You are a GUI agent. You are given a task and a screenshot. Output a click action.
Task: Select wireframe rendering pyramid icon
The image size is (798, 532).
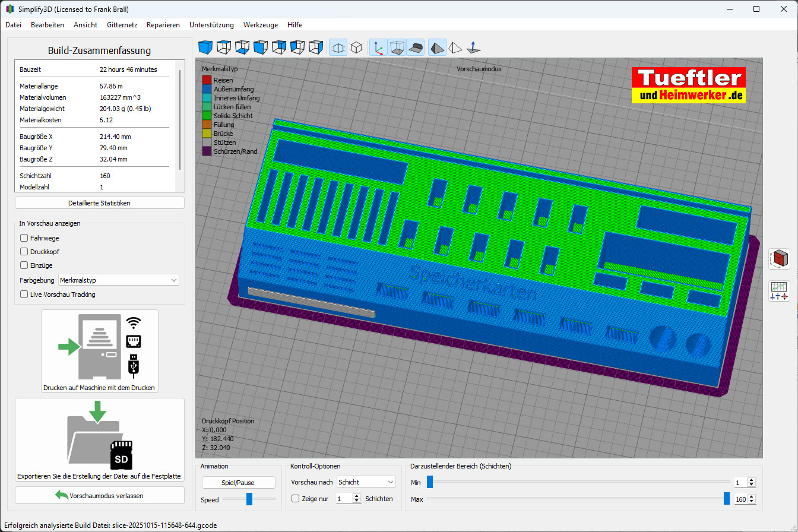455,47
